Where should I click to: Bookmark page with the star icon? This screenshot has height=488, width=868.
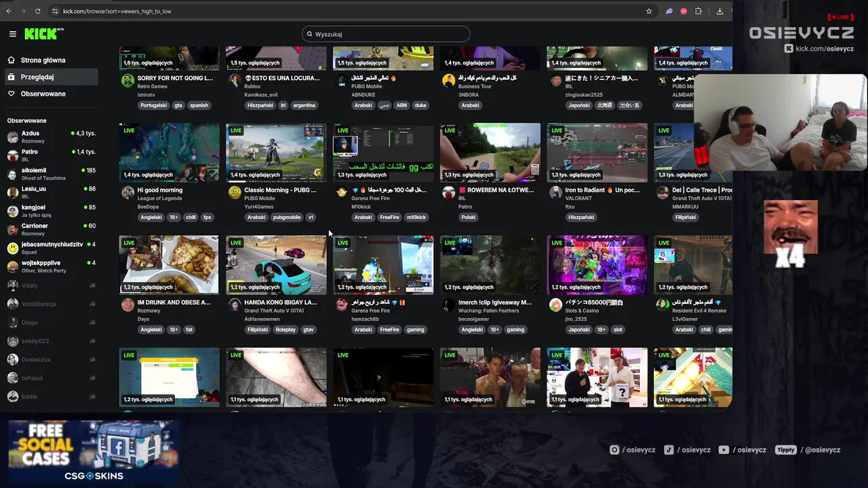(x=649, y=11)
